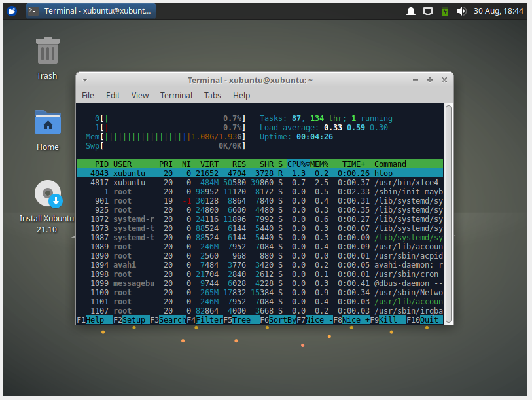The width and height of the screenshot is (532, 400).
Task: Toggle tree view using F5Tree
Action: 241,320
